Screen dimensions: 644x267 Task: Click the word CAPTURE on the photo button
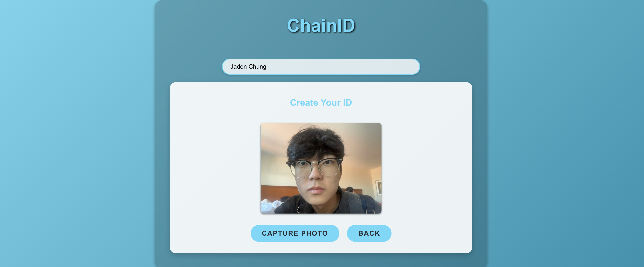[x=280, y=233]
